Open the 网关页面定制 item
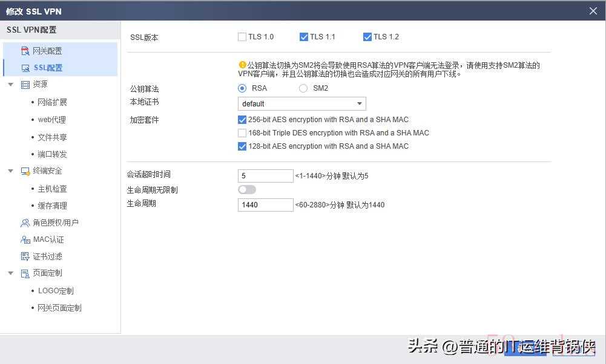This screenshot has width=606, height=364. tap(59, 308)
